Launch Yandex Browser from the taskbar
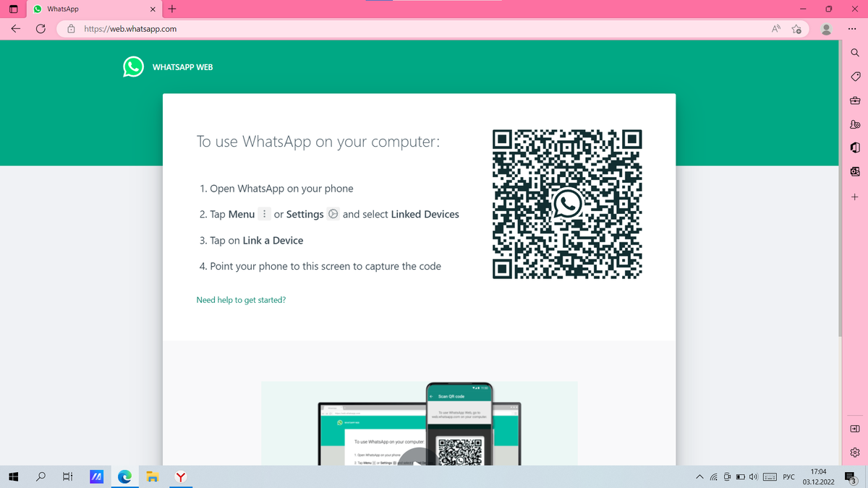The width and height of the screenshot is (868, 488). [x=181, y=476]
